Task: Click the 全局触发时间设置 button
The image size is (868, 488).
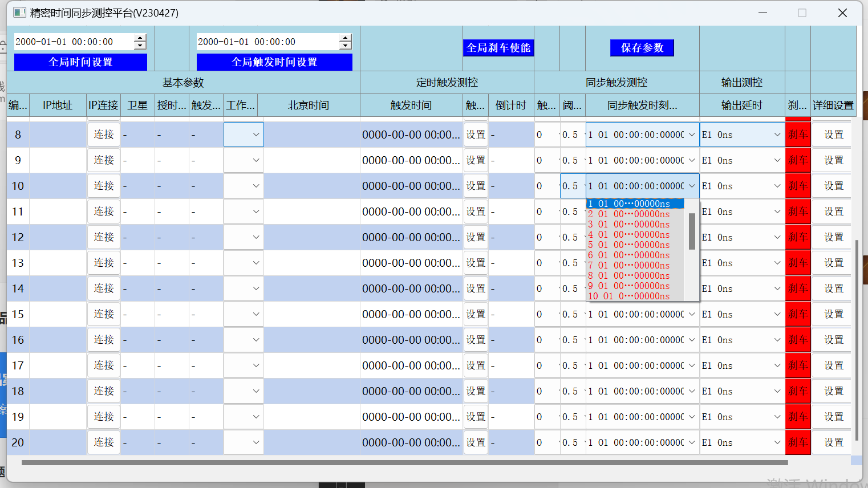Action: click(x=274, y=62)
